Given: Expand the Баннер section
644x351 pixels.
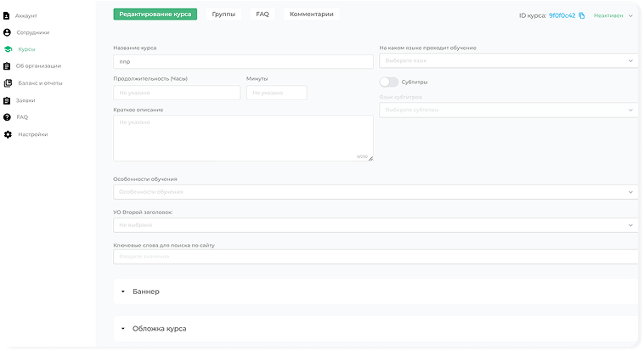Looking at the screenshot, I should coord(123,292).
